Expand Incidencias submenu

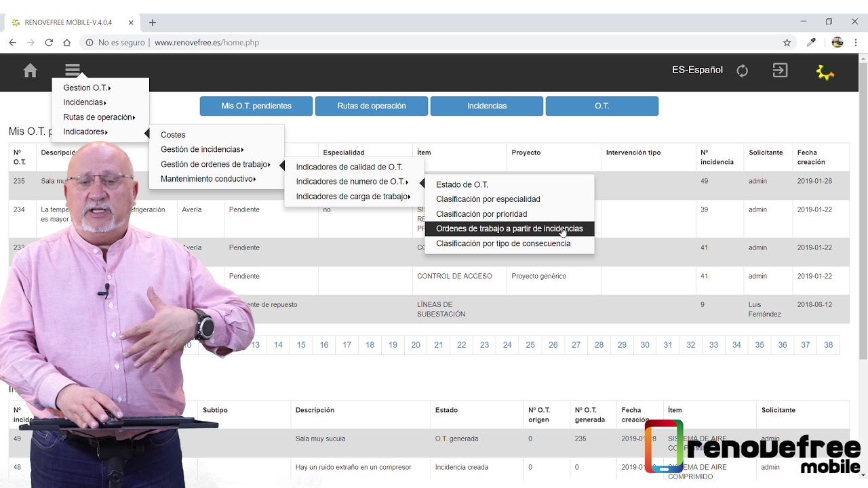[x=85, y=102]
